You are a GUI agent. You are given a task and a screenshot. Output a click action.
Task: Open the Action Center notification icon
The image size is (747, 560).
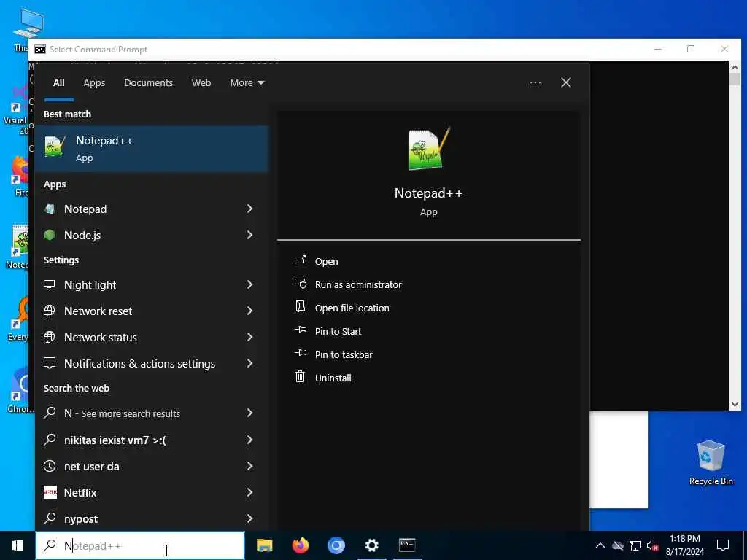click(x=723, y=545)
